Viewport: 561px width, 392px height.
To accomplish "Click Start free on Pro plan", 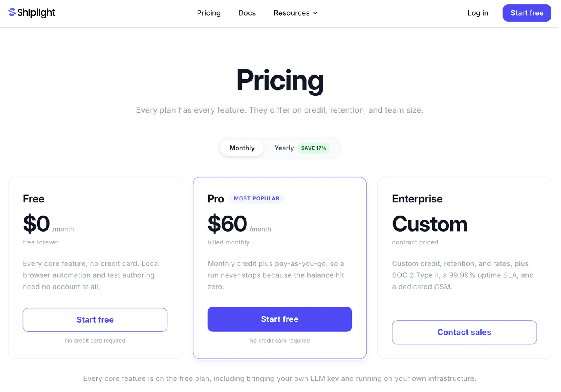I will 280,319.
